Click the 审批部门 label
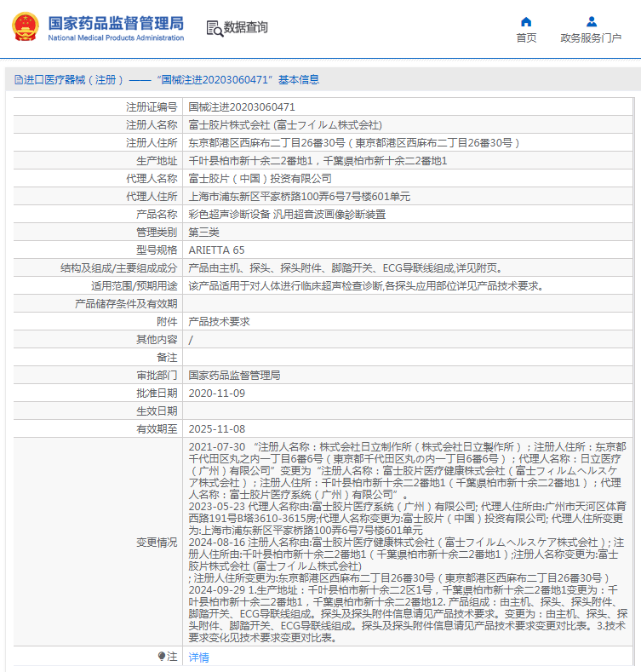 tap(157, 376)
